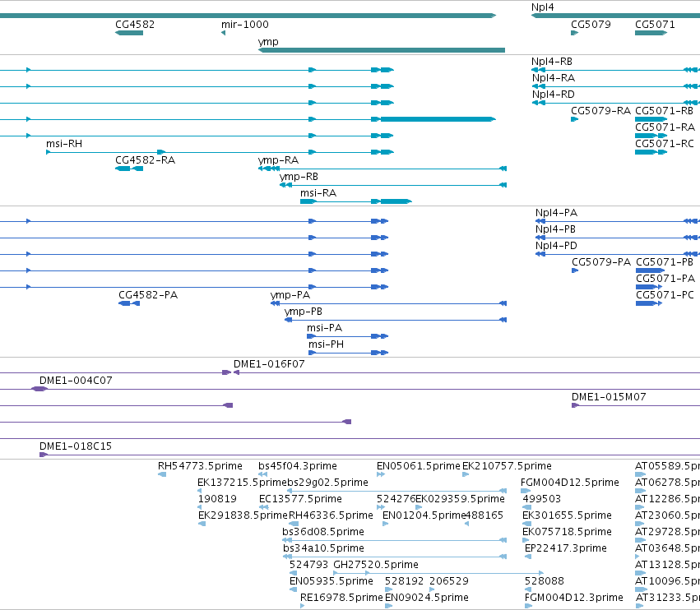Select the DME1-004C07 clone label

pos(76,381)
